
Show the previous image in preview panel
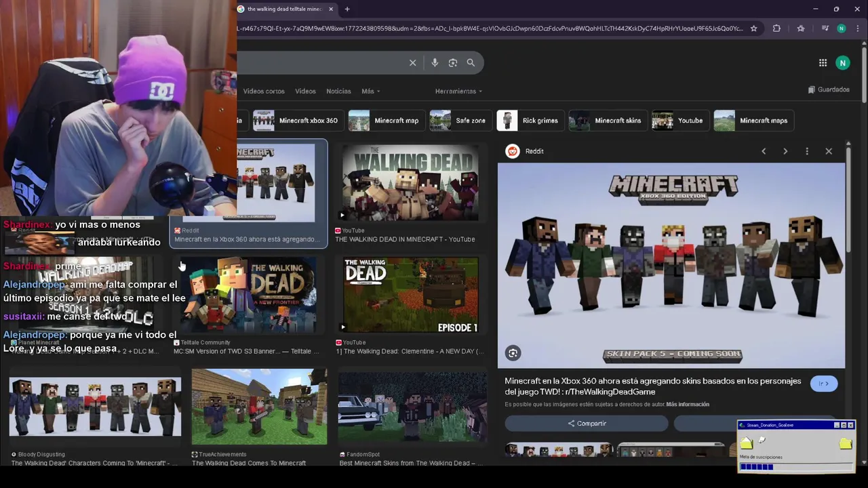(764, 151)
